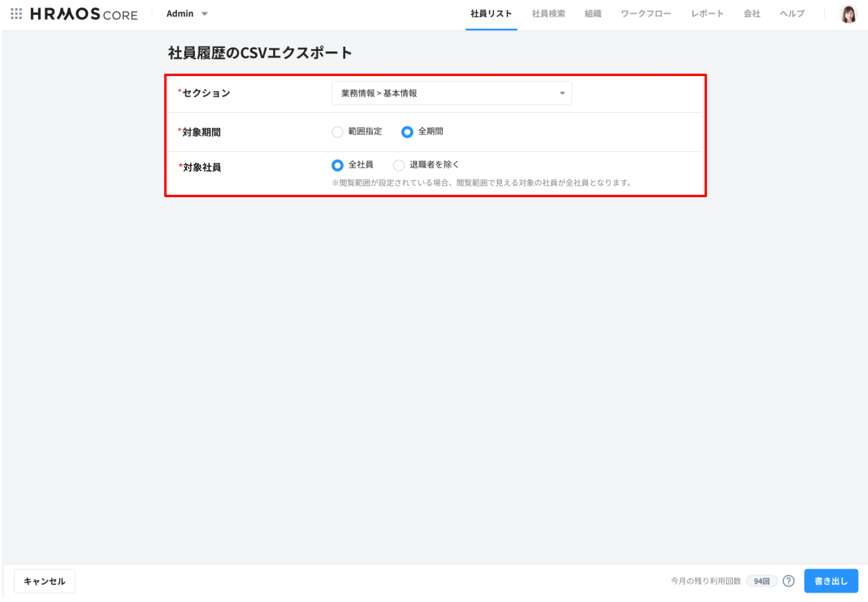The height and width of the screenshot is (602, 868).
Task: Click the セクション dropdown arrow
Action: 562,93
